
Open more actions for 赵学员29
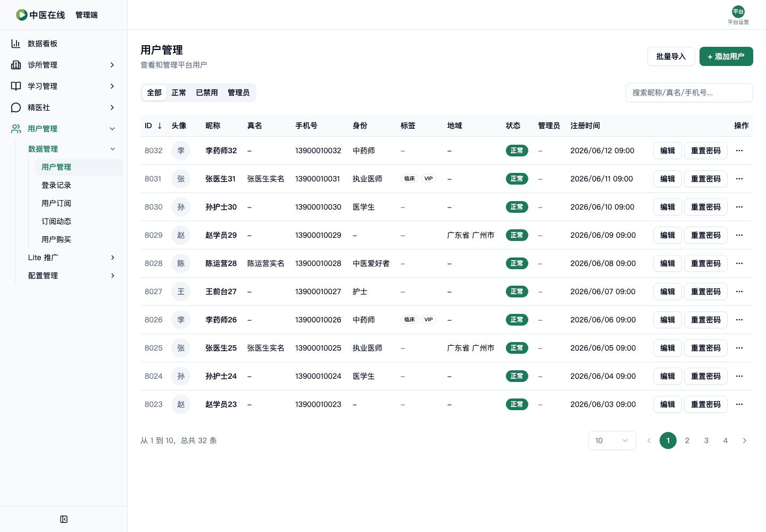(739, 235)
